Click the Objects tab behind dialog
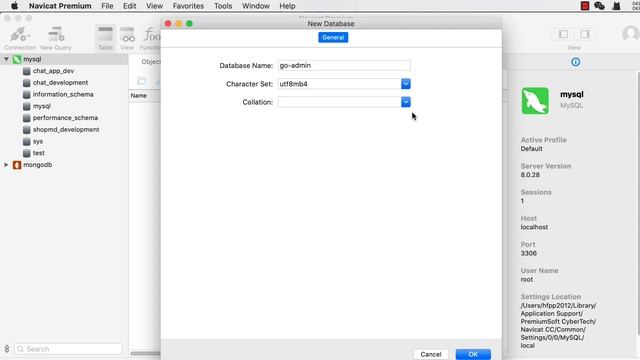 pos(151,62)
